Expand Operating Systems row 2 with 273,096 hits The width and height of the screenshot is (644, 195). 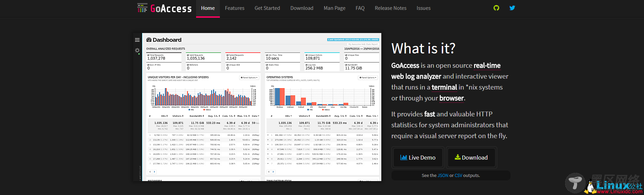(x=268, y=140)
